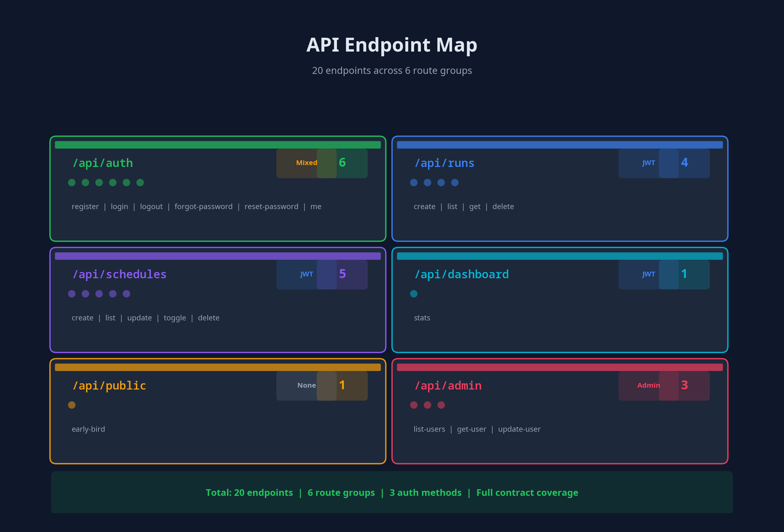This screenshot has width=784, height=532.
Task: Click the endpoint count 4 on runs card
Action: pyautogui.click(x=685, y=163)
